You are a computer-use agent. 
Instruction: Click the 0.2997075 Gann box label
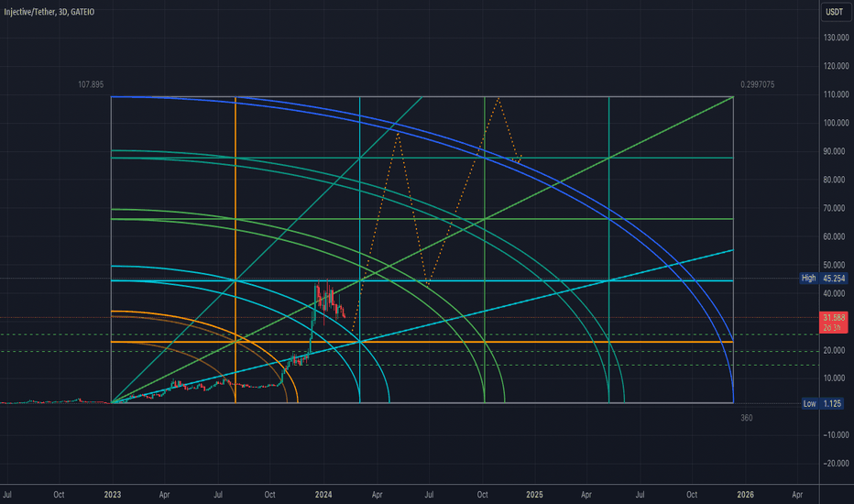[757, 84]
